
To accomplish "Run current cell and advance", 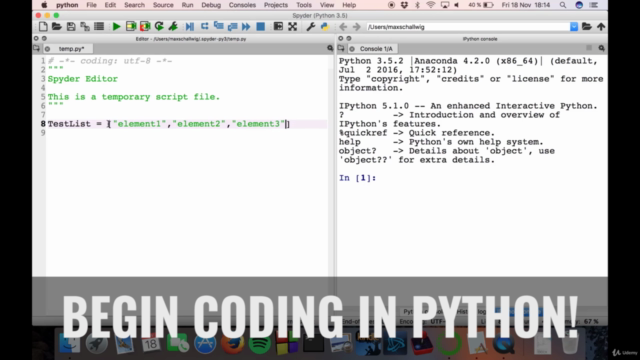I will click(145, 27).
